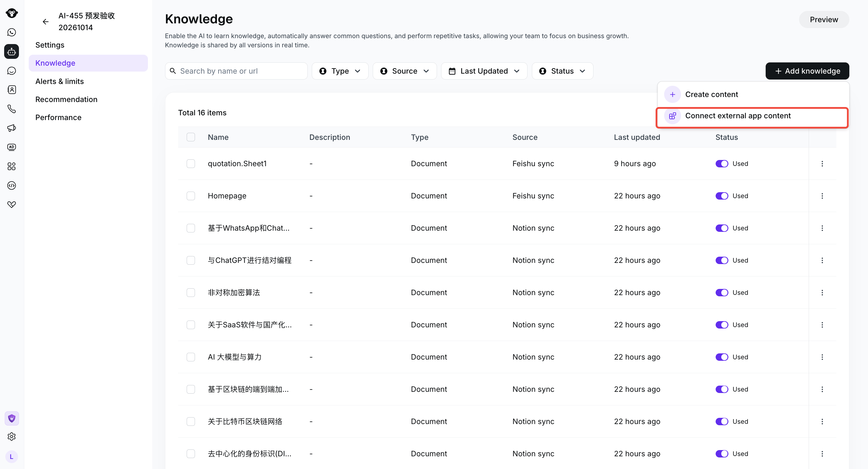
Task: Tick the select-all checkbox in table header
Action: click(191, 137)
